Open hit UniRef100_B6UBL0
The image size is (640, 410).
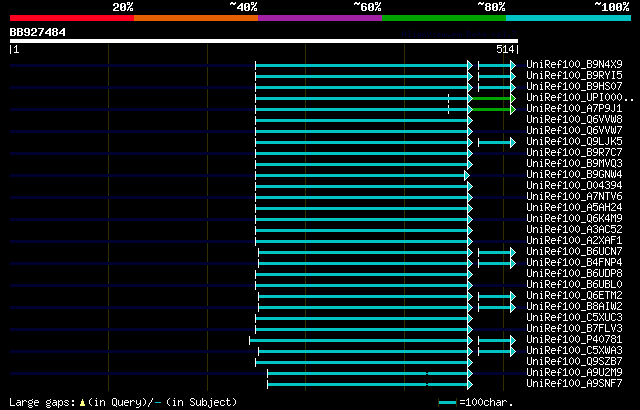click(x=574, y=285)
